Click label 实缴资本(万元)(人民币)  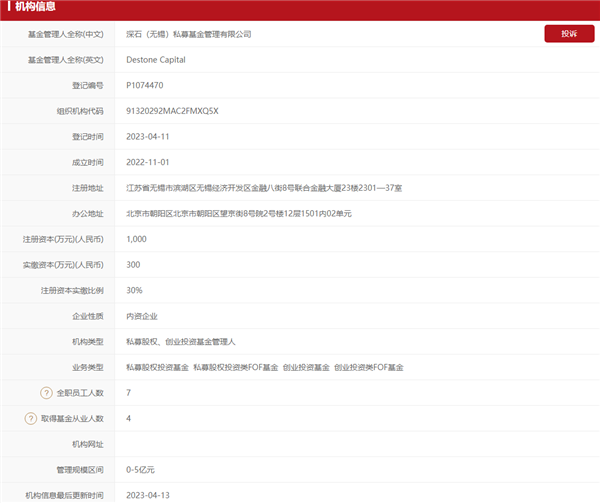point(63,265)
